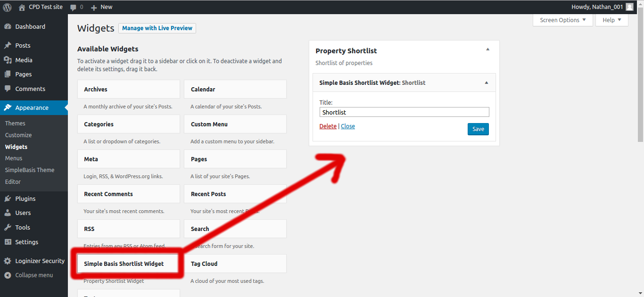Click the user avatar in admin bar
The width and height of the screenshot is (644, 297).
629,7
